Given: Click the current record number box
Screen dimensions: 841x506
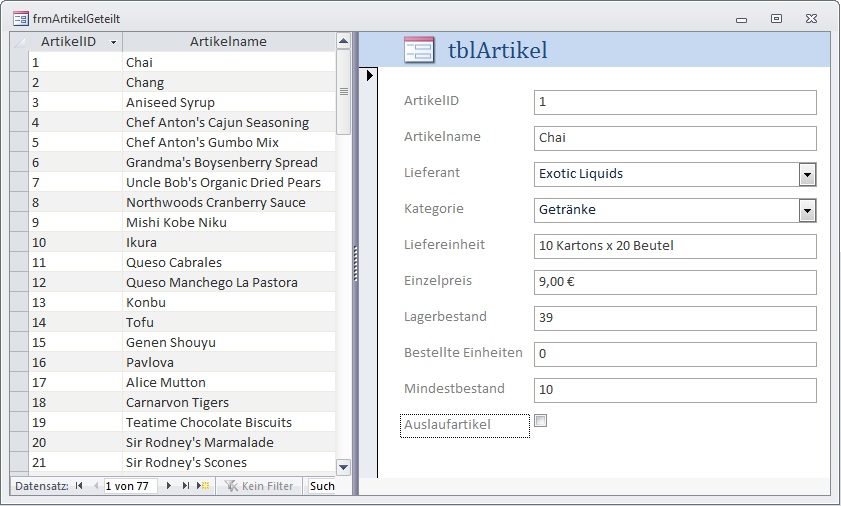Looking at the screenshot, I should (130, 486).
